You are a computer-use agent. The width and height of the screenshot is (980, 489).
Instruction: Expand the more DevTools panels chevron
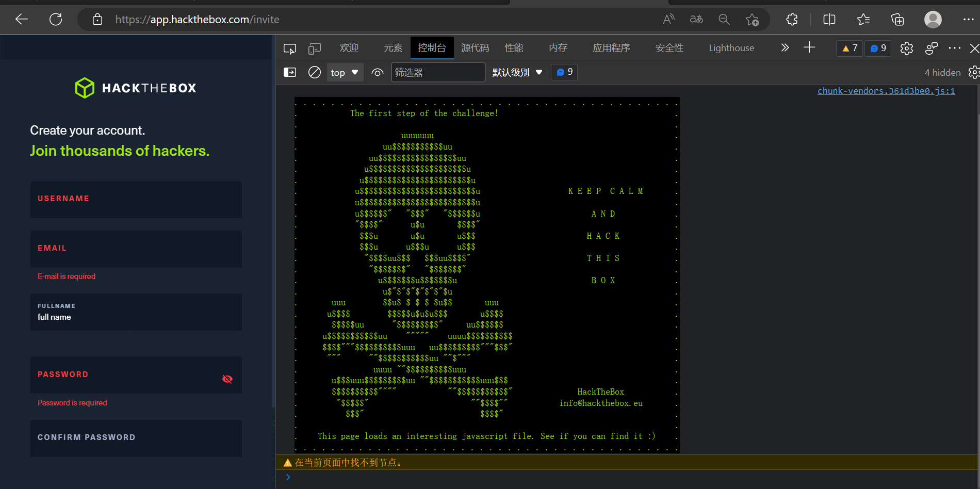[x=785, y=48]
